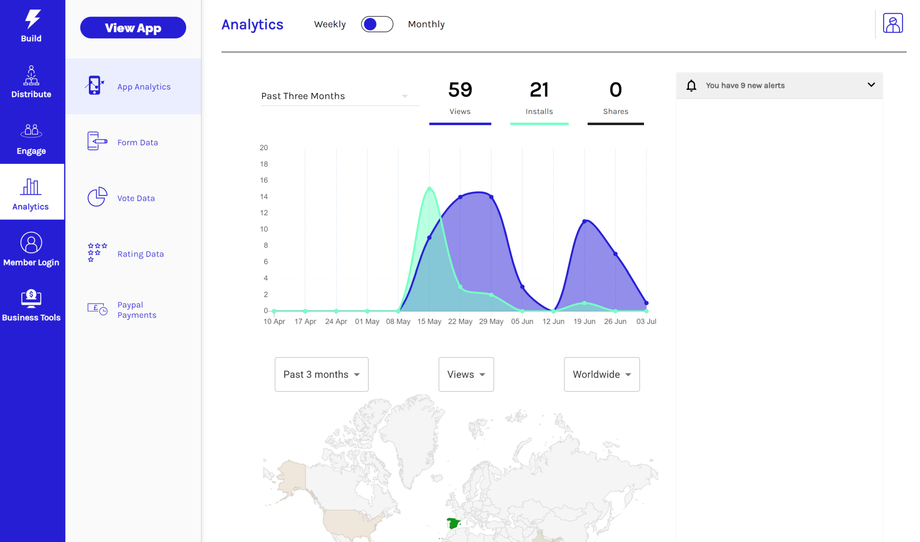Select the Member Login icon

(31, 243)
